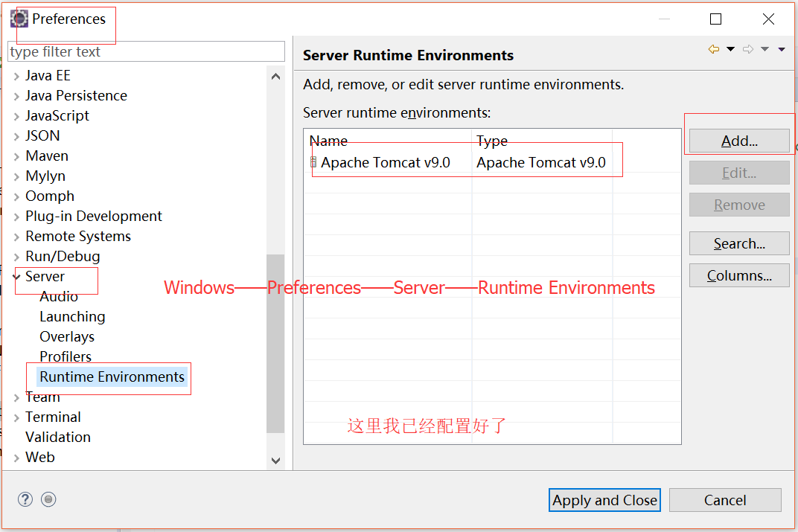Select Mylyn preferences item
The height and width of the screenshot is (532, 798).
45,176
